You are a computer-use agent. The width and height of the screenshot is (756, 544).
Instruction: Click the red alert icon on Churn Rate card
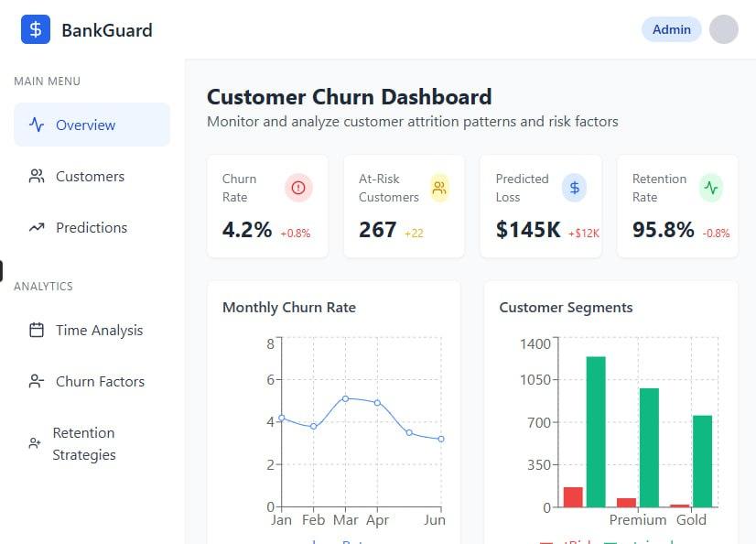point(298,188)
